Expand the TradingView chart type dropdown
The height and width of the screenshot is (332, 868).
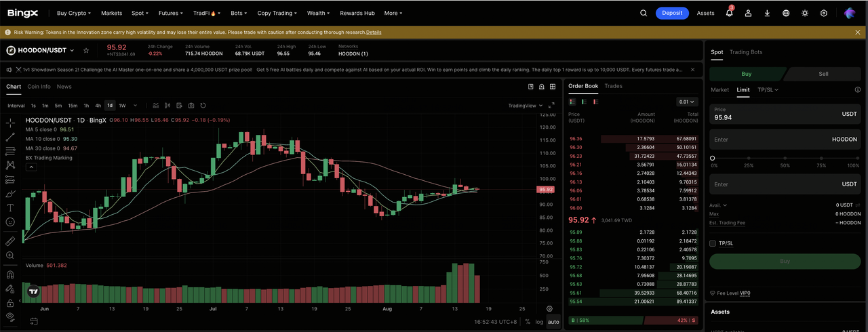click(526, 106)
